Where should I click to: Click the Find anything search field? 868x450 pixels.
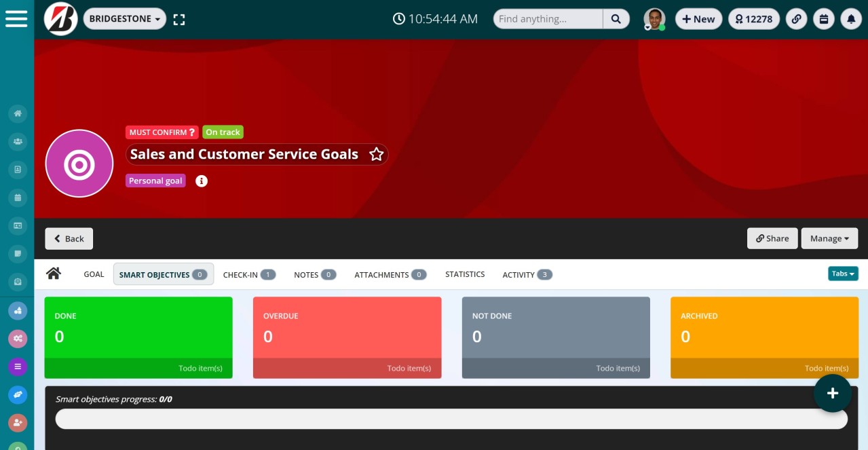pos(548,19)
